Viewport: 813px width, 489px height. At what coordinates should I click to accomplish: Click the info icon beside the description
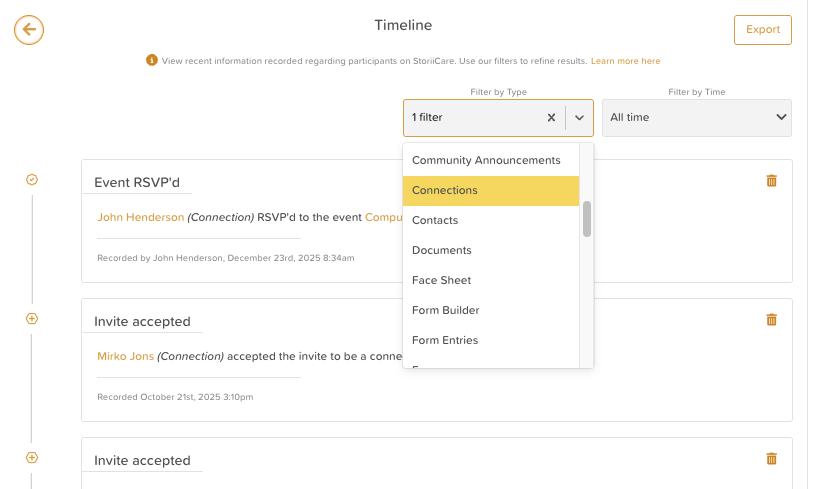(152, 61)
